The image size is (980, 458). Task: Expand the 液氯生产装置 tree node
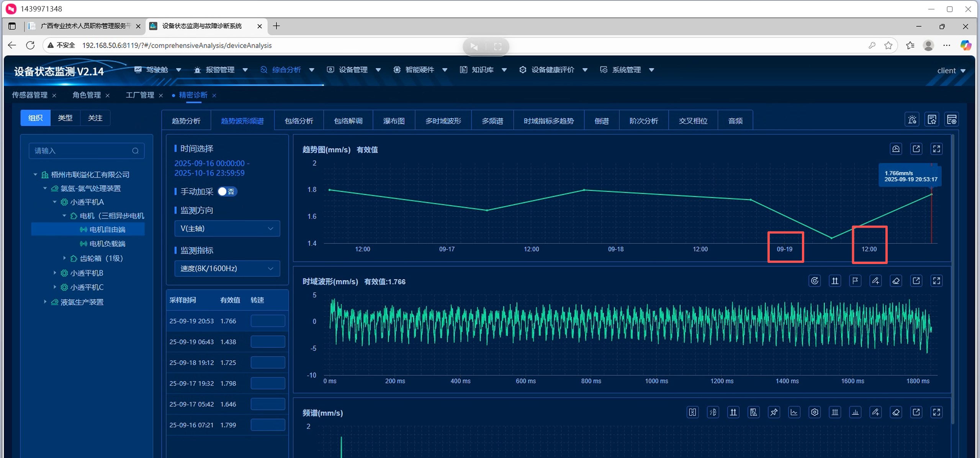[45, 302]
